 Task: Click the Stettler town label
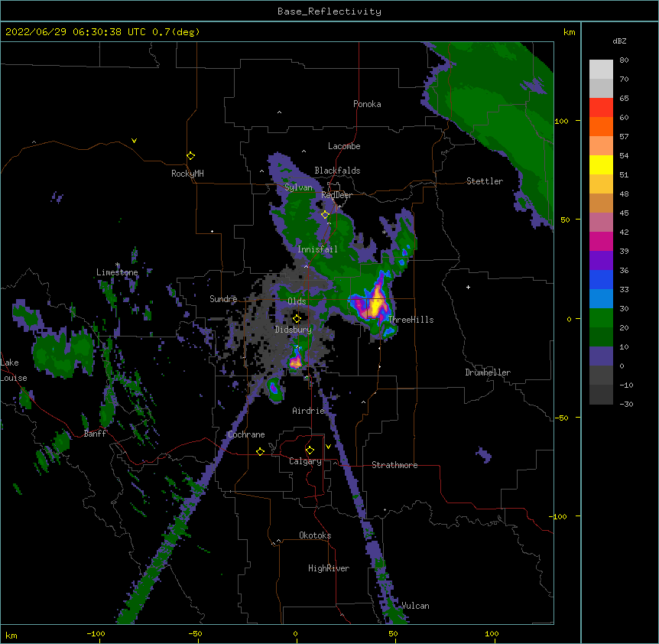(485, 181)
